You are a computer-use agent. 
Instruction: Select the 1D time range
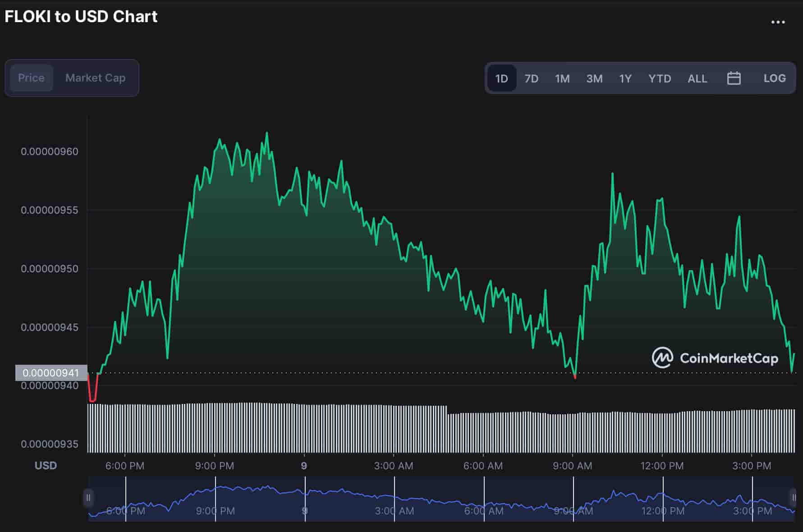(x=501, y=78)
